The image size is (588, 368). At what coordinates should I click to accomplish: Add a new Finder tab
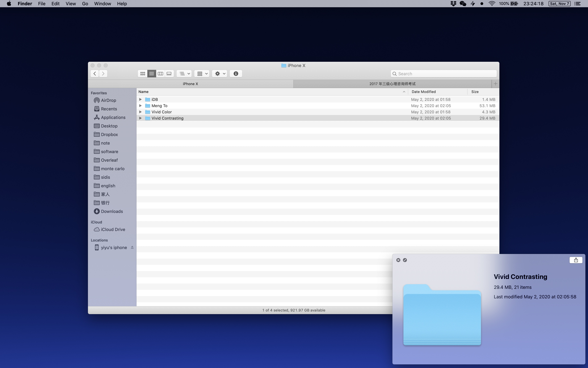(x=495, y=84)
